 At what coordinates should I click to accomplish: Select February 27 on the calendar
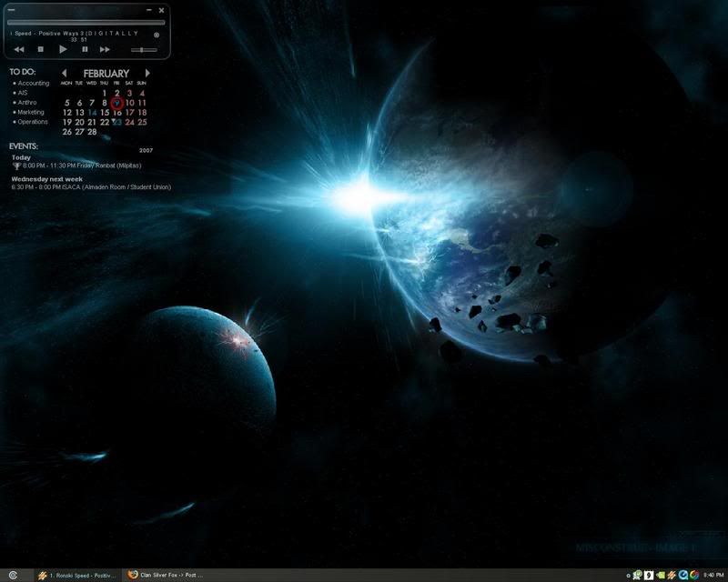[79, 132]
